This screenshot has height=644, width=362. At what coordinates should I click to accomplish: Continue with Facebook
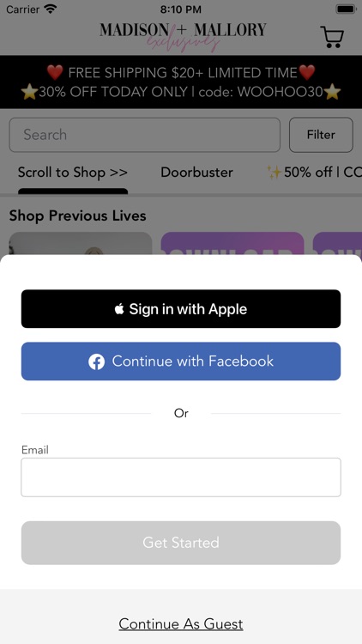click(x=181, y=361)
